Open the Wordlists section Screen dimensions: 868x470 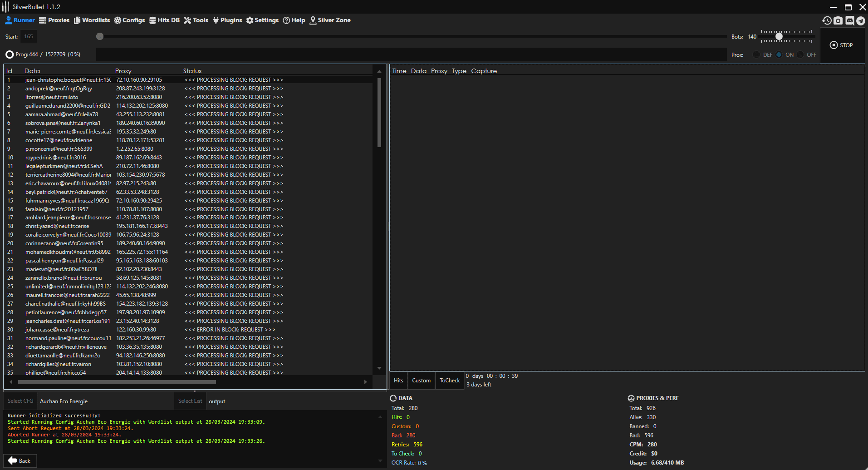[92, 20]
